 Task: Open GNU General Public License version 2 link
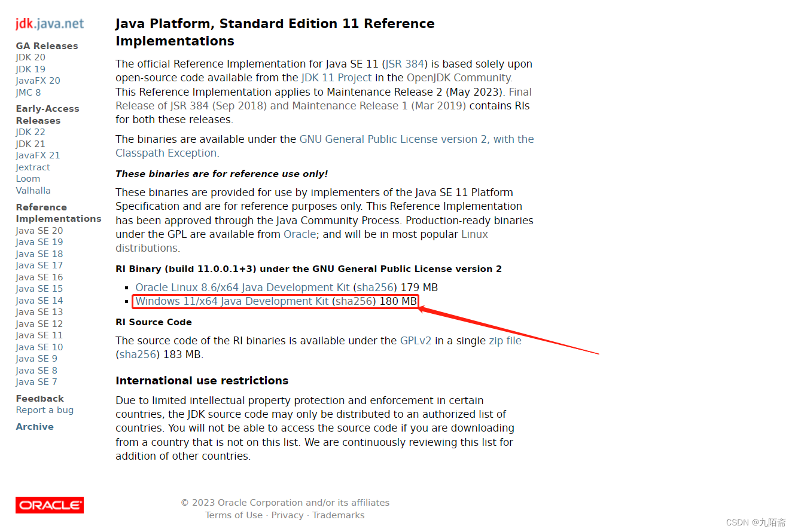325,146
